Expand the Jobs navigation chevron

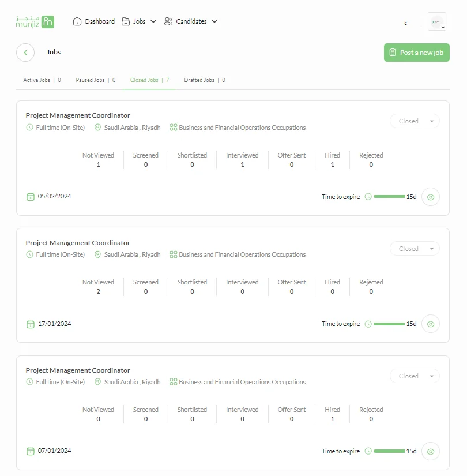153,21
